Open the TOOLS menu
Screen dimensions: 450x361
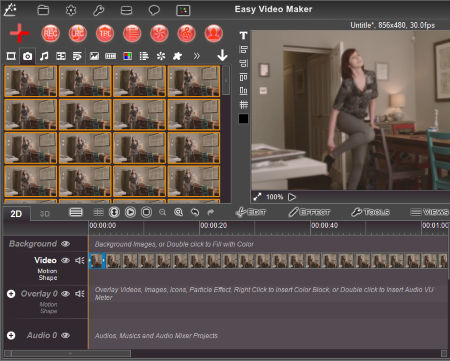click(x=371, y=212)
